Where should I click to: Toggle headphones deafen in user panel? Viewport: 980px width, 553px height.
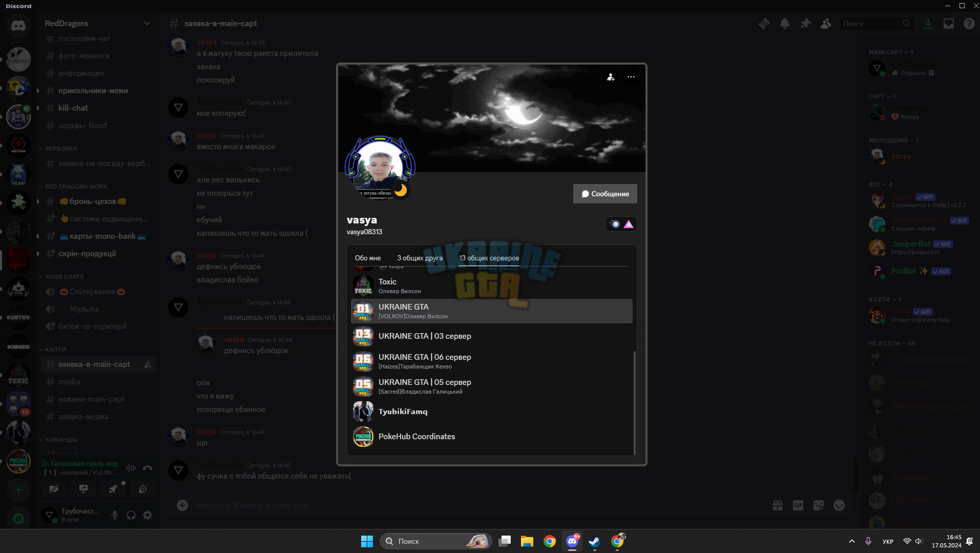pyautogui.click(x=131, y=515)
